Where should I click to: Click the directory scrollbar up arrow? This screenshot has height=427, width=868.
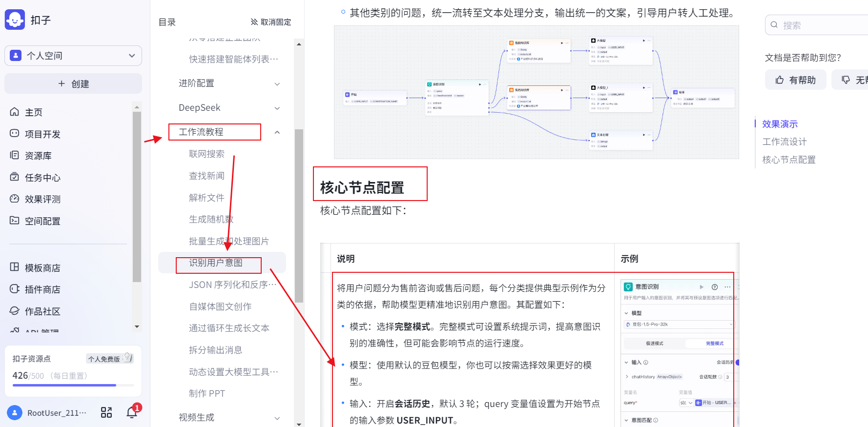(299, 44)
